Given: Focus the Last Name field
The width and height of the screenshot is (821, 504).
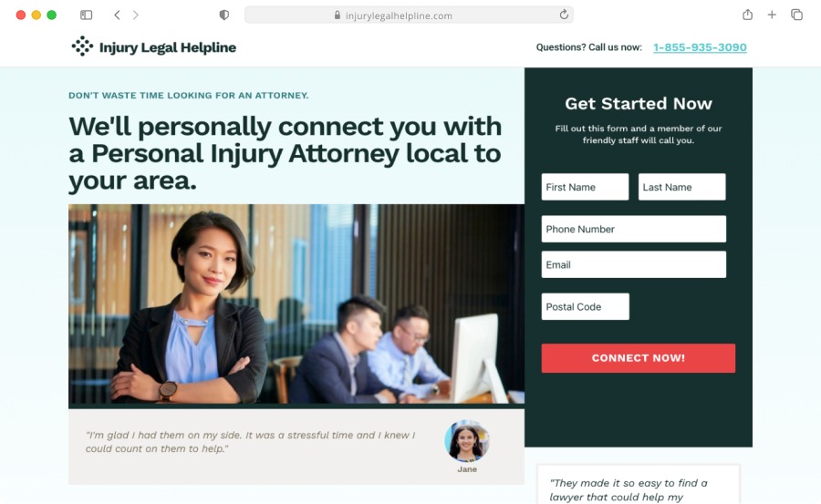Looking at the screenshot, I should pos(681,187).
